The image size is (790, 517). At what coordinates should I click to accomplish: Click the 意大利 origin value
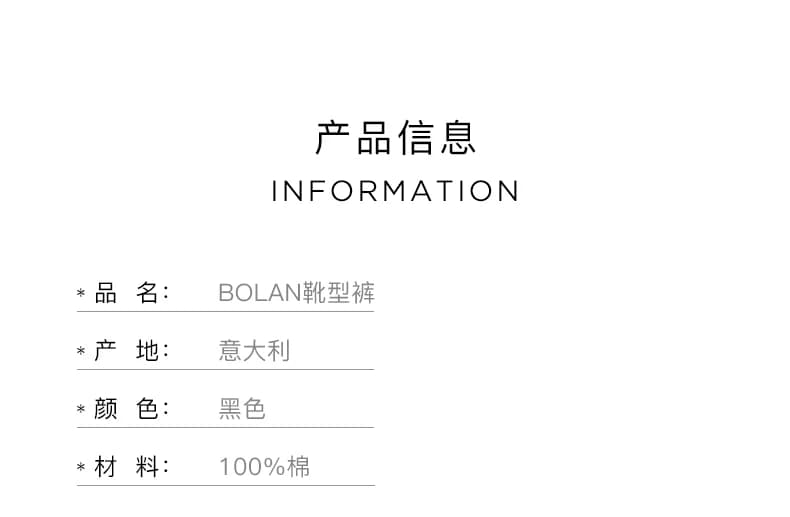pyautogui.click(x=254, y=351)
